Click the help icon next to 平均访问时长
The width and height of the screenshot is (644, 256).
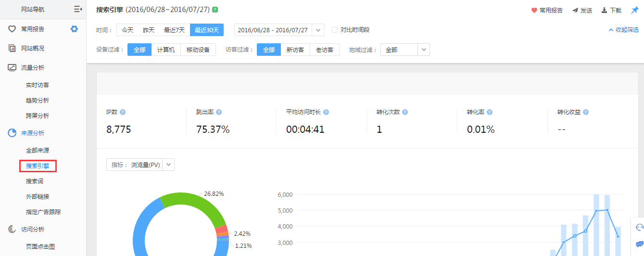[x=326, y=112]
